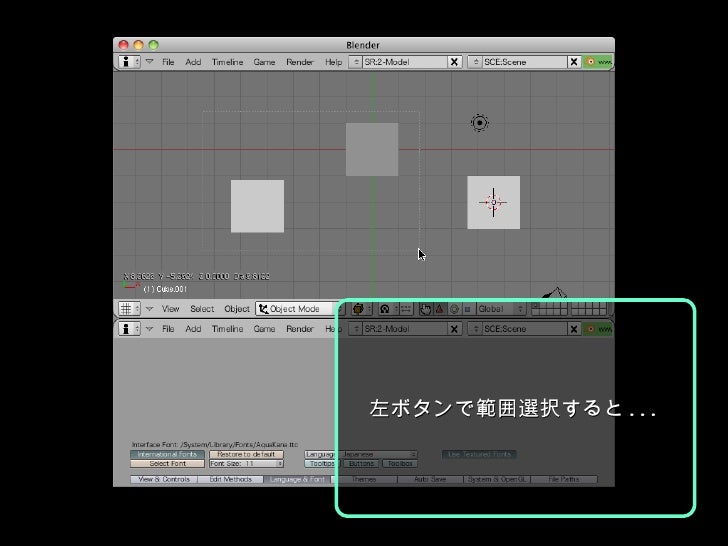Toggle the 3D transform manipulator hand icon

tap(425, 309)
